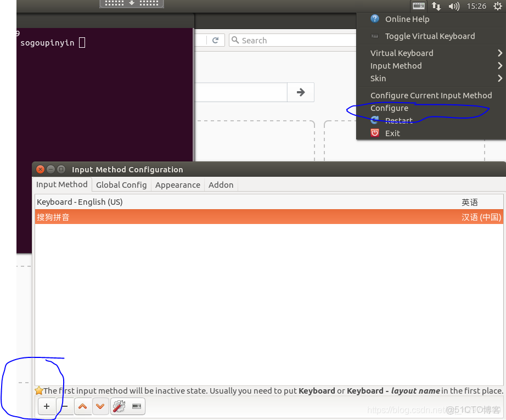Exit fcitx using the Exit entry

tap(391, 133)
